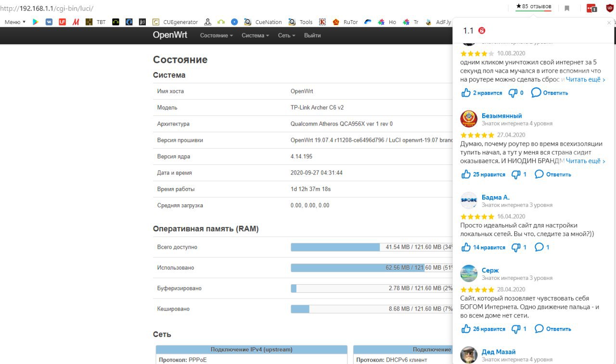This screenshot has height=364, width=616.
Task: Open the jd bookmark icon
Action: pos(142,22)
